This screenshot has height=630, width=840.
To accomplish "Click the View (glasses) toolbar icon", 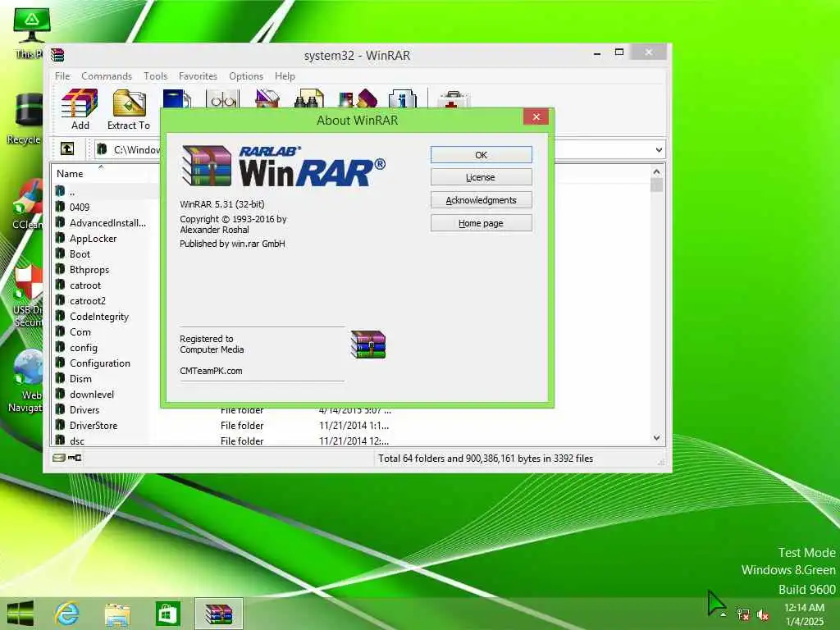I will (222, 99).
